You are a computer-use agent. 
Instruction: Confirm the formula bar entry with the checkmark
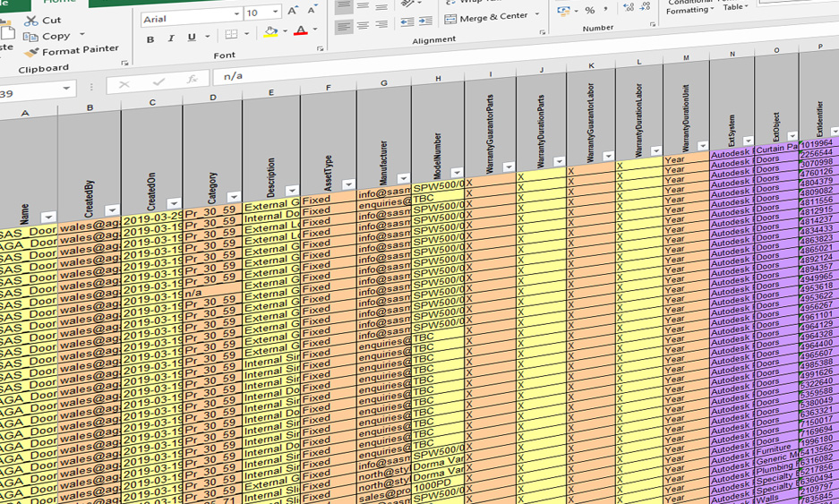coord(158,81)
